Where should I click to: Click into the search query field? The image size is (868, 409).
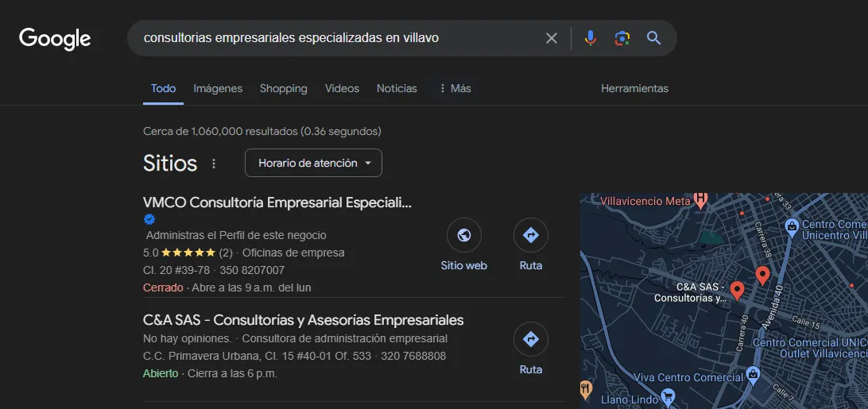(338, 38)
